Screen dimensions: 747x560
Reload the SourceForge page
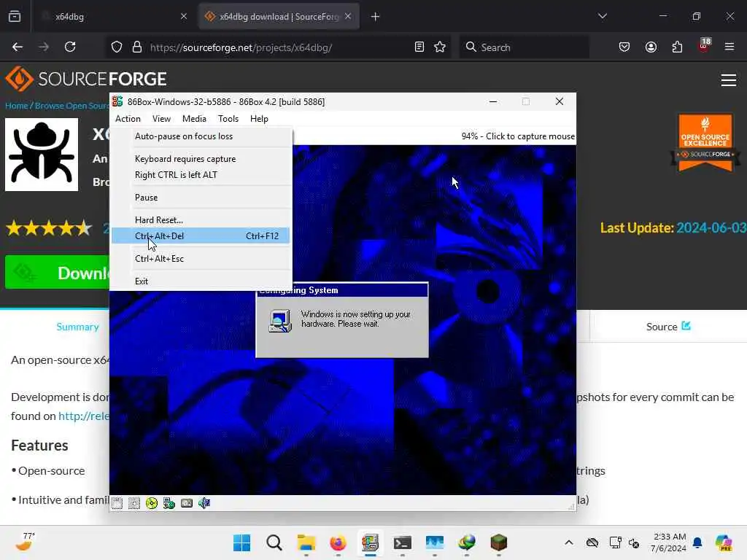[71, 47]
